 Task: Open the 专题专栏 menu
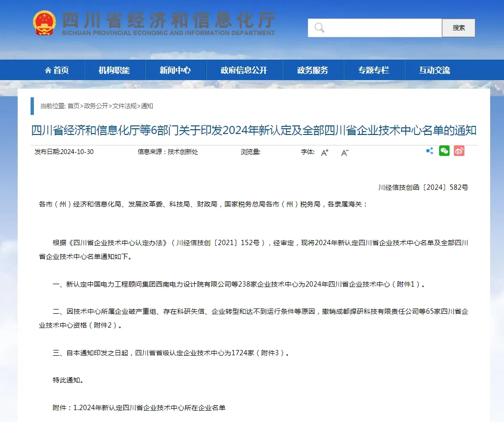(374, 70)
